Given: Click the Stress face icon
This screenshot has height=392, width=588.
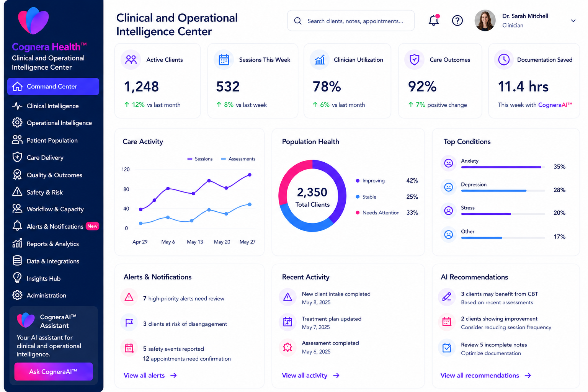Looking at the screenshot, I should click(x=449, y=211).
